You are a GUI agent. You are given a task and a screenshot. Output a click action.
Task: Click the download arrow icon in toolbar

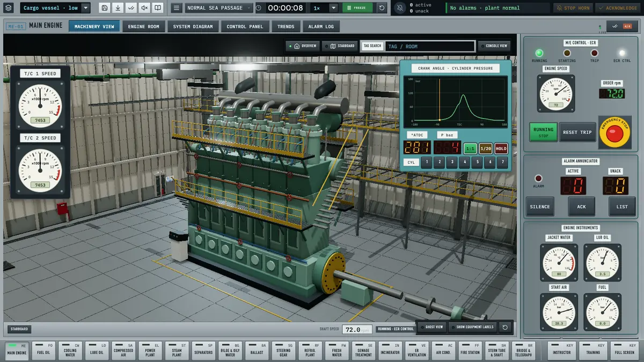point(118,8)
